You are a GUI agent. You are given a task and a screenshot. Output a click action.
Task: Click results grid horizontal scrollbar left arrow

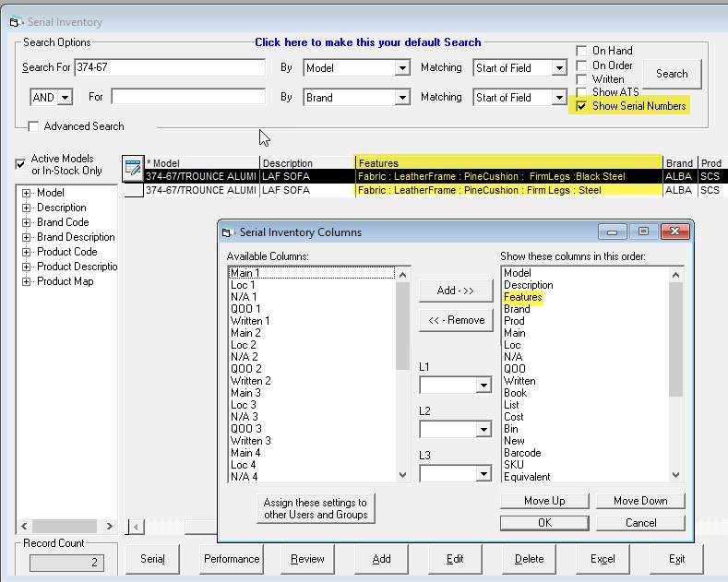[136, 527]
